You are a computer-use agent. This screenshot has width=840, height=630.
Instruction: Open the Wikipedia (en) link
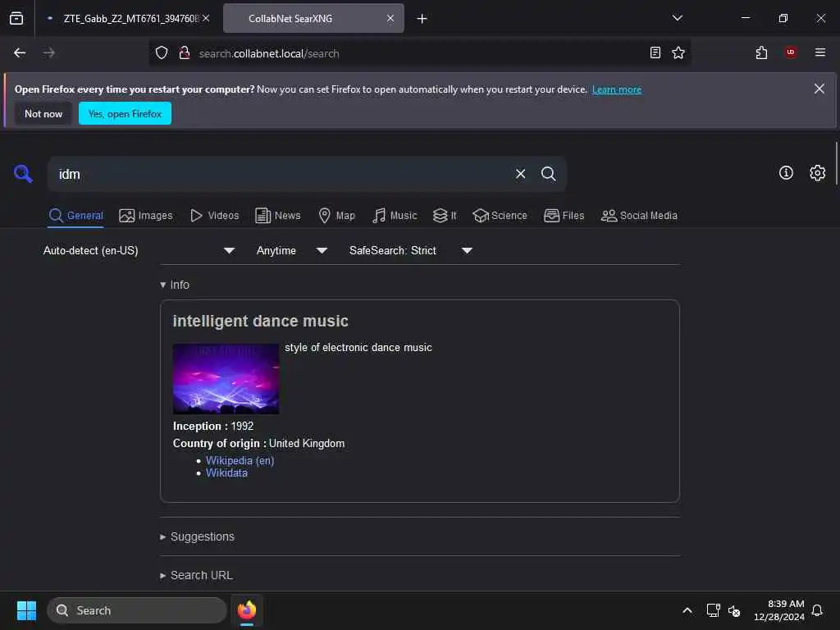click(x=240, y=460)
